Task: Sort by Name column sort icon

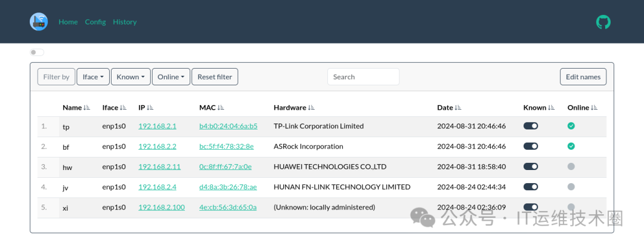Action: (86, 107)
